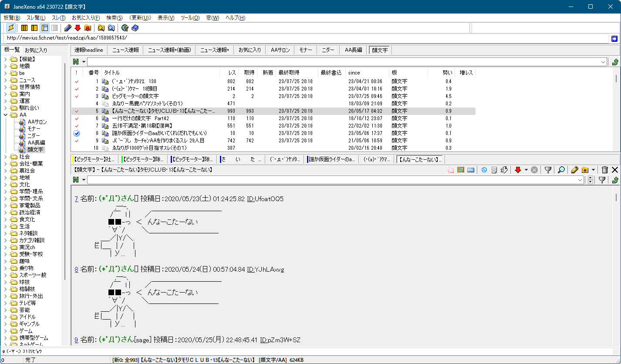Click the thread search stepper arrows
Screen dimensions: 621x364
tap(591, 180)
